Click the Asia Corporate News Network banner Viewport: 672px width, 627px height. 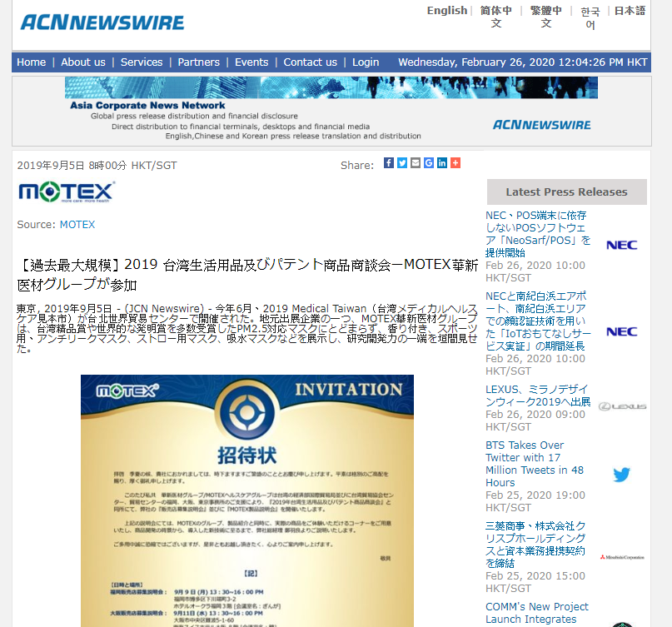pyautogui.click(x=331, y=111)
